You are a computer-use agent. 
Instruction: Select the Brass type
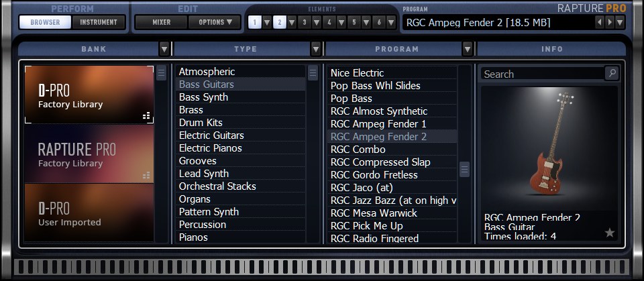coord(241,110)
